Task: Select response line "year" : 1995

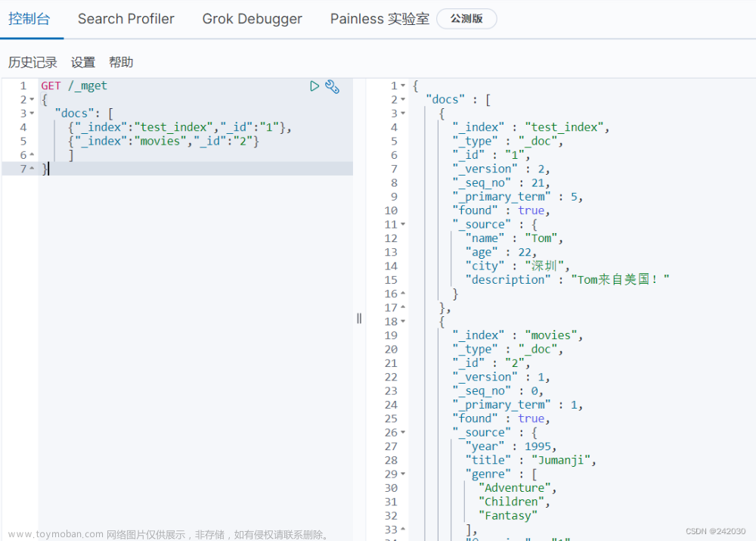Action: 511,446
